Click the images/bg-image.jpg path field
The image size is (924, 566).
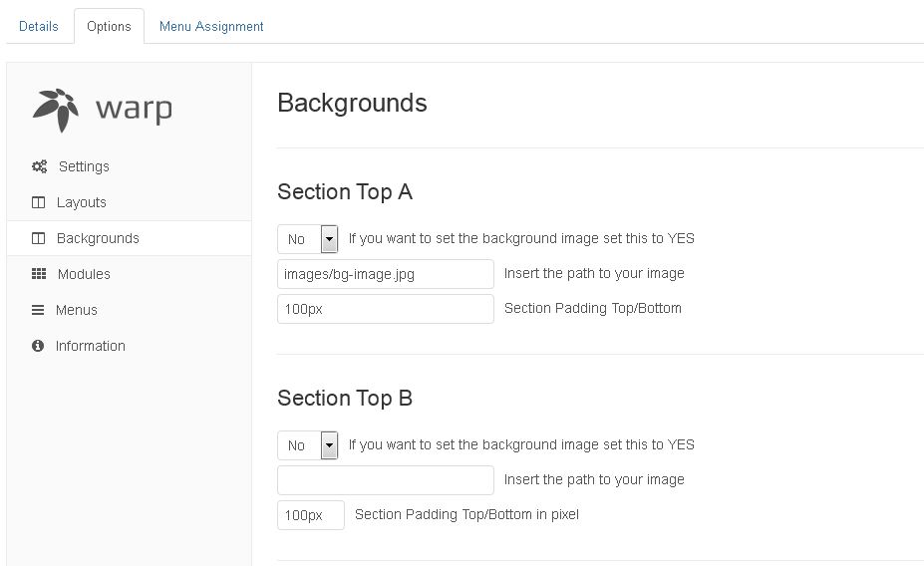pyautogui.click(x=385, y=274)
